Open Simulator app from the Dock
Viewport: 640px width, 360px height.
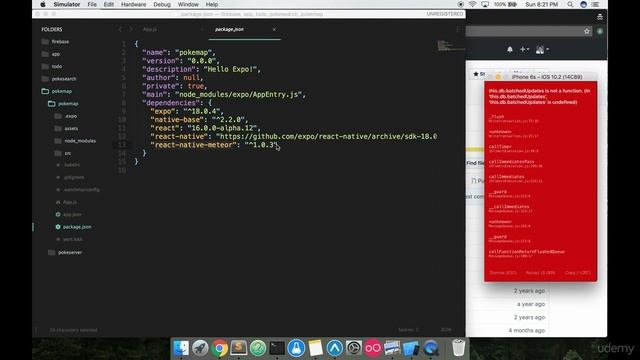(411, 348)
